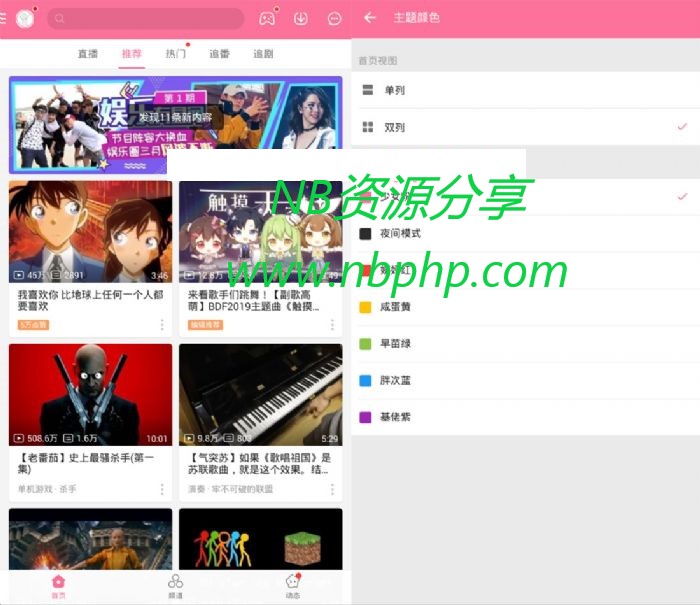The height and width of the screenshot is (605, 700).
Task: Tap the user avatar icon
Action: pyautogui.click(x=25, y=19)
